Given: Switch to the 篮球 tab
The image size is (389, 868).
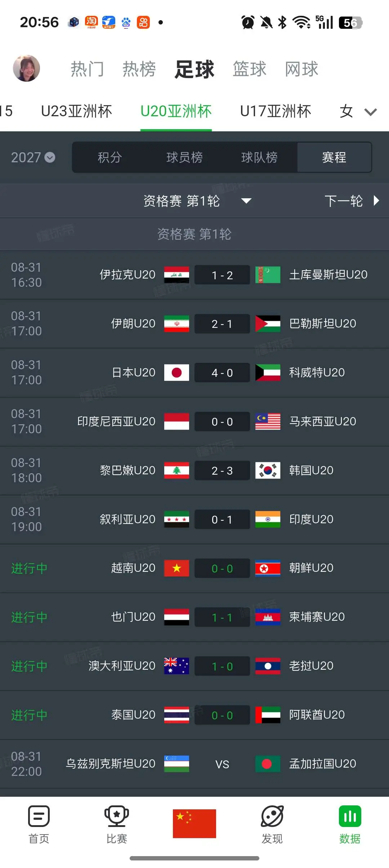Looking at the screenshot, I should pos(249,69).
